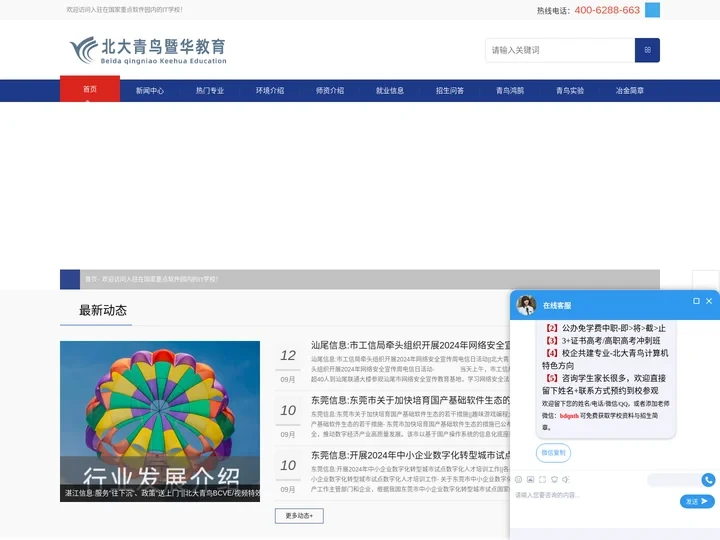Click the 首页 breadcrumb link in gray bar
The height and width of the screenshot is (540, 720).
pyautogui.click(x=91, y=279)
